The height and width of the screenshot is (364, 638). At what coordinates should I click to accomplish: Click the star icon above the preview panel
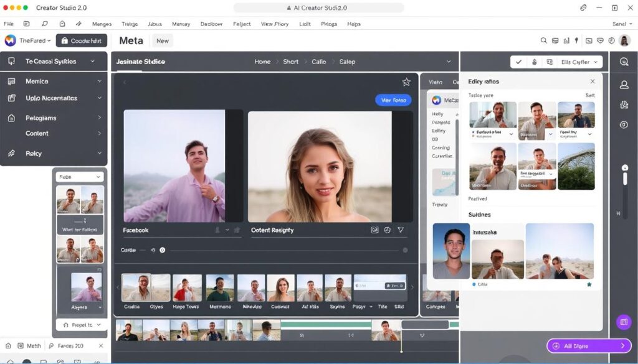click(406, 81)
